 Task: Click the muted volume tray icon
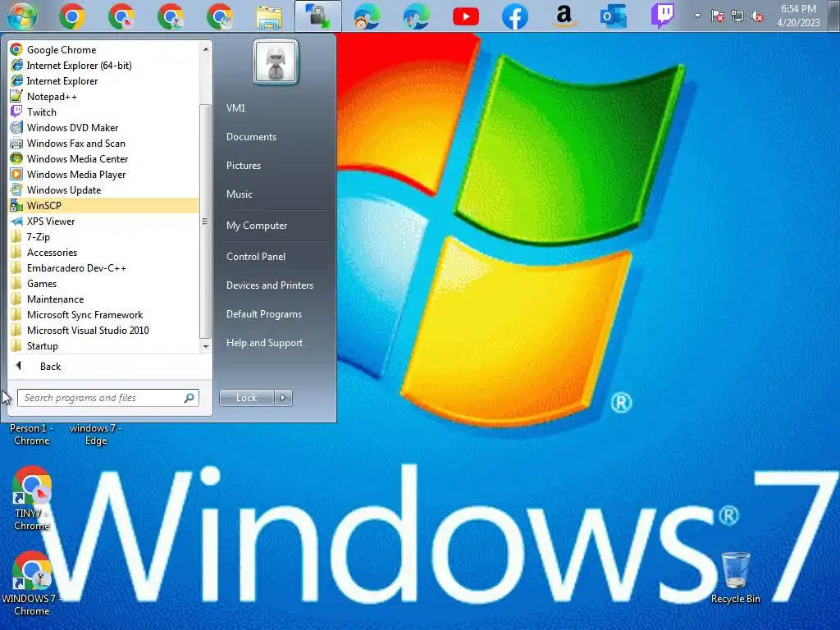(757, 16)
